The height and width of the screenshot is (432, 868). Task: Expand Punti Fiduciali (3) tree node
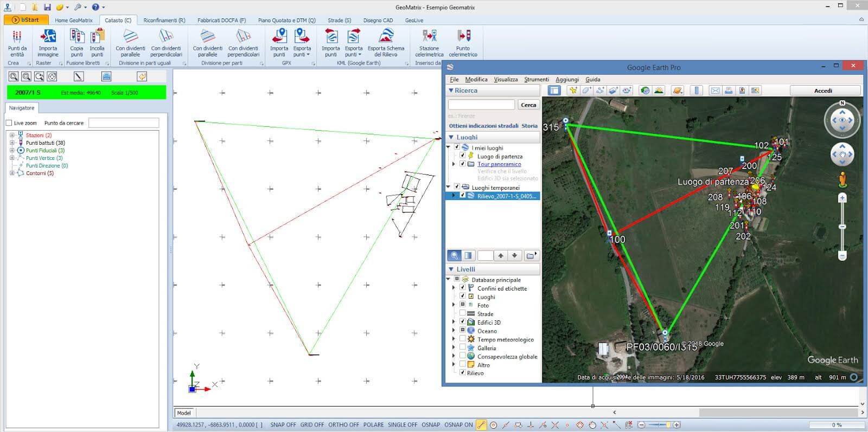tap(12, 150)
